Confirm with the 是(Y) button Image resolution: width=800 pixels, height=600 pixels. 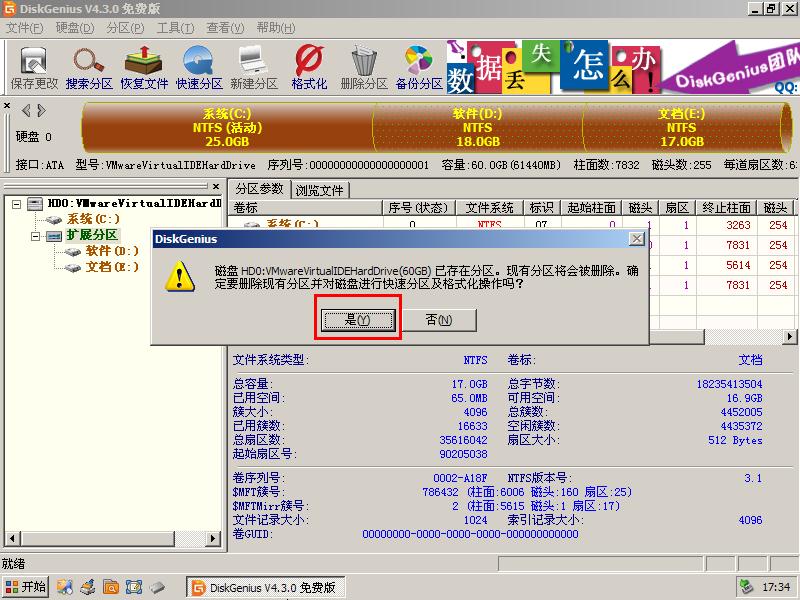pyautogui.click(x=358, y=320)
